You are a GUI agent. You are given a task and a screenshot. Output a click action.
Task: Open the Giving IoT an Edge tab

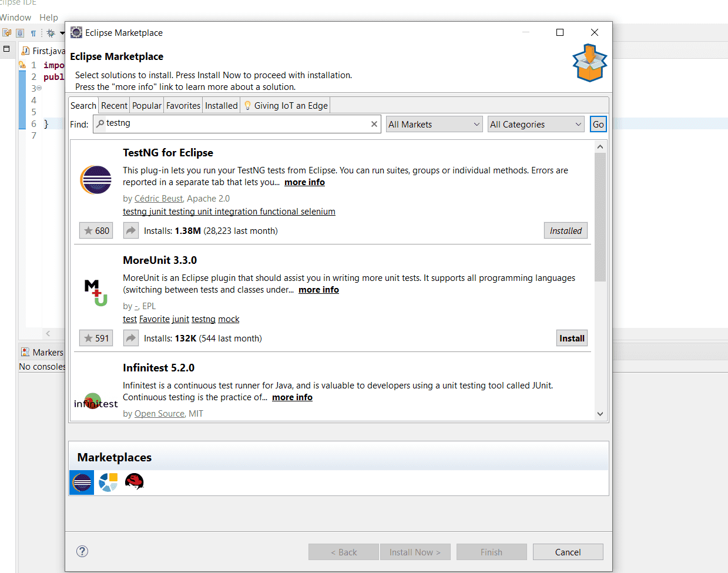[286, 105]
